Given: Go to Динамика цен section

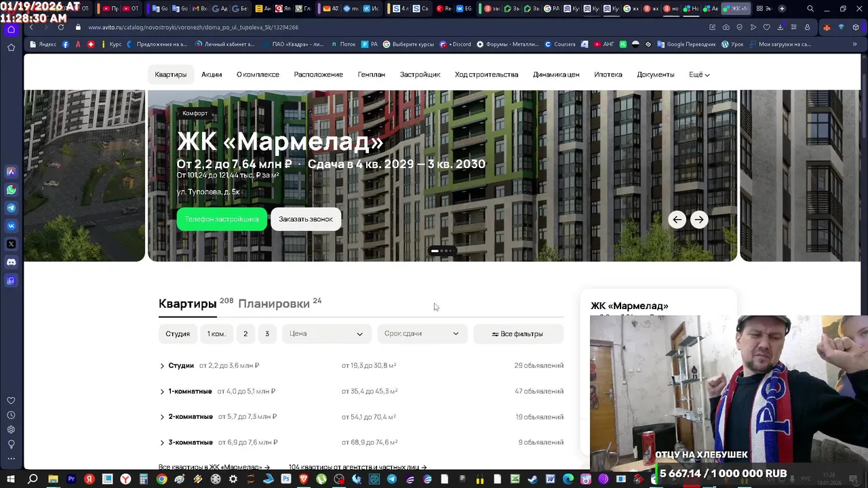Looking at the screenshot, I should (556, 75).
